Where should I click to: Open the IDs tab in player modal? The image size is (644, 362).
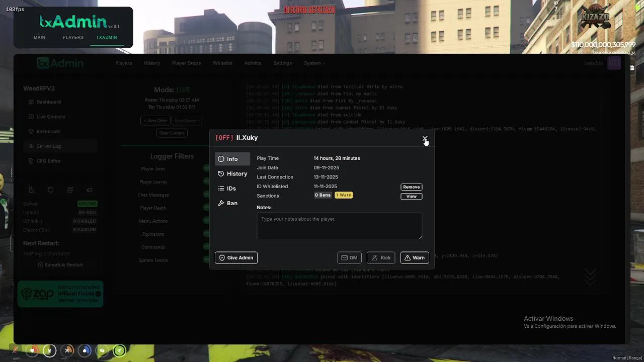click(232, 189)
